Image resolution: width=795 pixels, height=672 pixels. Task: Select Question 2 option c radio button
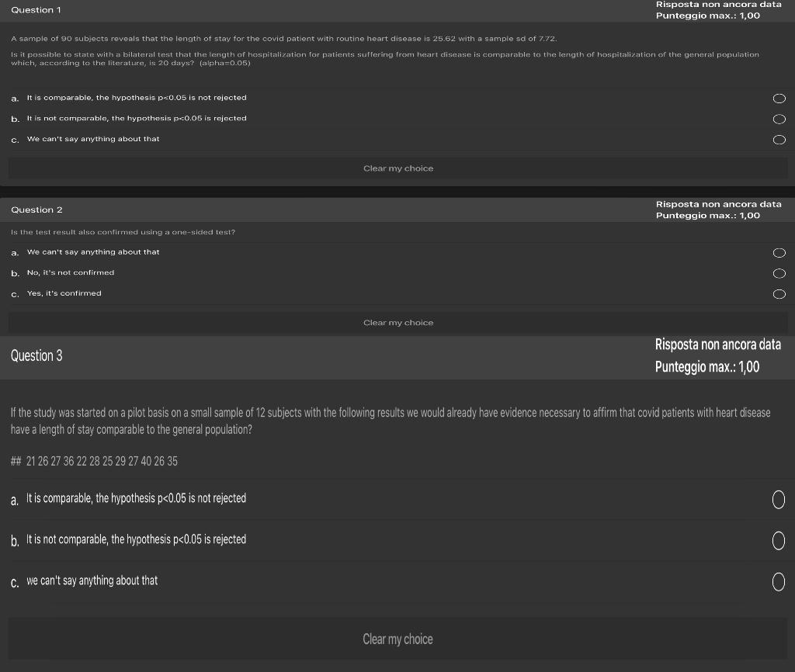click(779, 294)
